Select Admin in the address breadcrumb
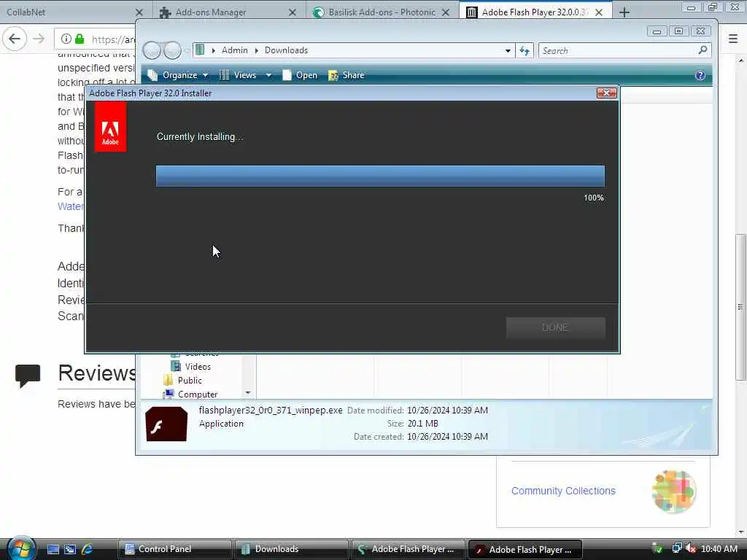 234,50
